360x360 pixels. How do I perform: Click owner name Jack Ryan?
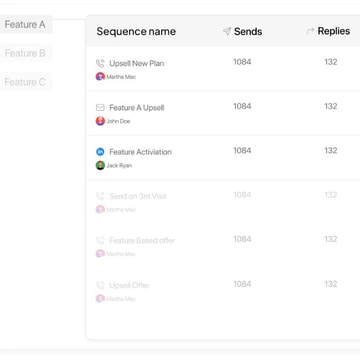click(119, 166)
